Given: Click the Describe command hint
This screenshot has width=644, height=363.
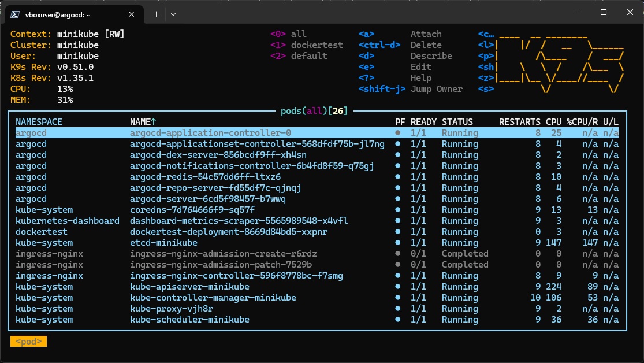Looking at the screenshot, I should click(431, 56).
